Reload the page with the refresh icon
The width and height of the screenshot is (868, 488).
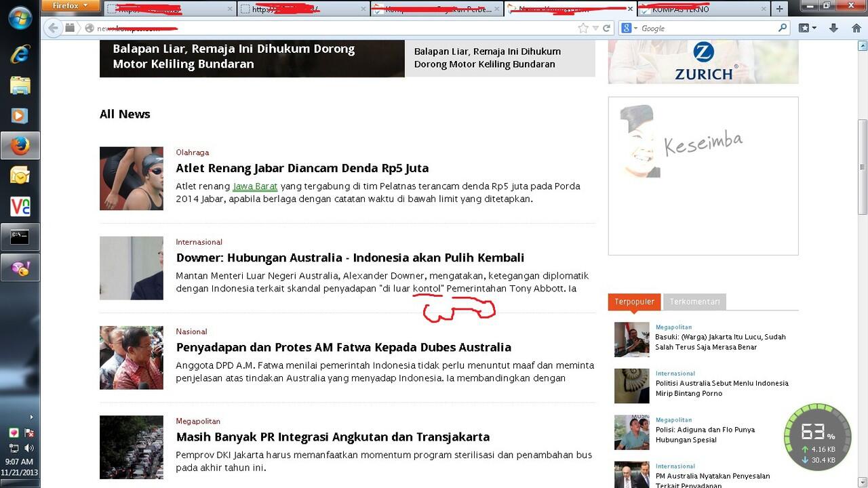607,28
